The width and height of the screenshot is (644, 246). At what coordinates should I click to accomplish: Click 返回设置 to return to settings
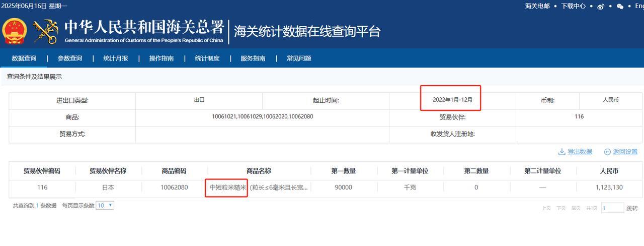625,152
